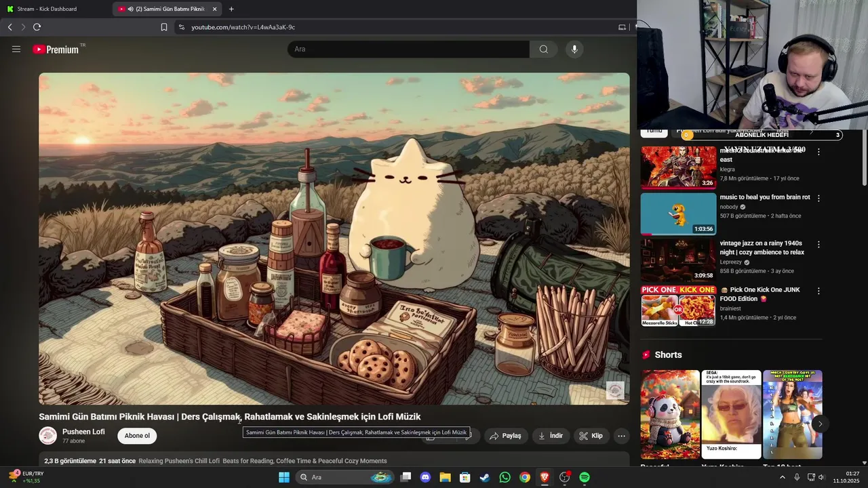Open the EUR/TRY taskbar widget
The width and height of the screenshot is (868, 488).
point(27,477)
